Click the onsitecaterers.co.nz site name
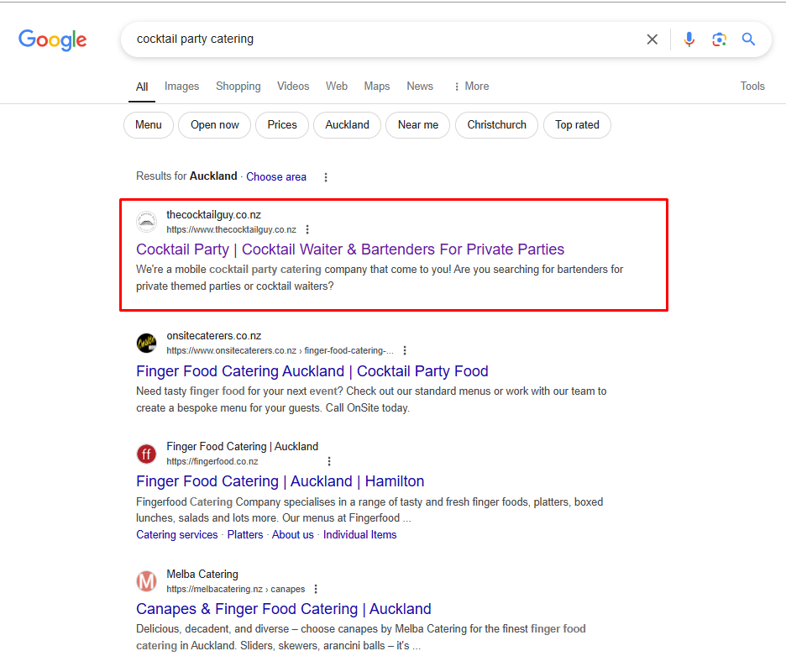 [x=213, y=335]
